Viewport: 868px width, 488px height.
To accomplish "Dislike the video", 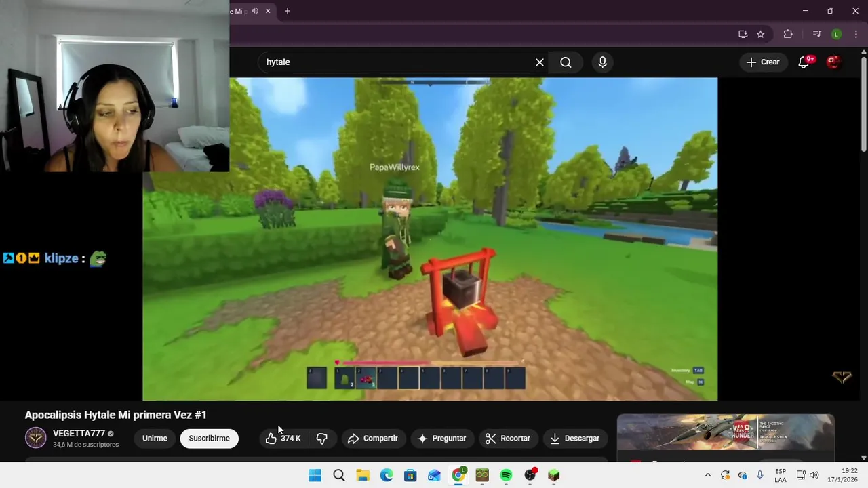I will (x=322, y=439).
